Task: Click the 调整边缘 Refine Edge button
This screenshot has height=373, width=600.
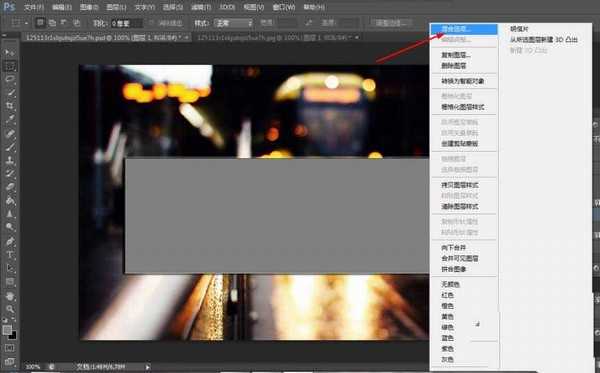Action: 390,23
